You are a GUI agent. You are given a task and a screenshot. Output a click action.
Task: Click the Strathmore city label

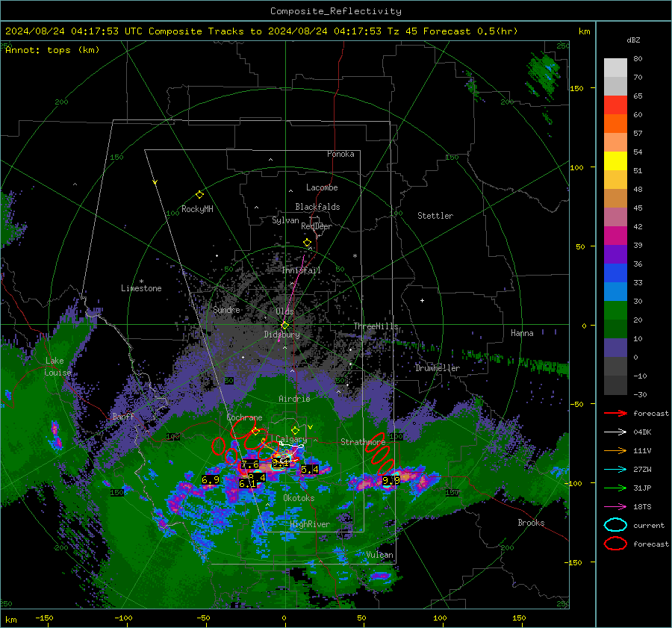tap(363, 442)
